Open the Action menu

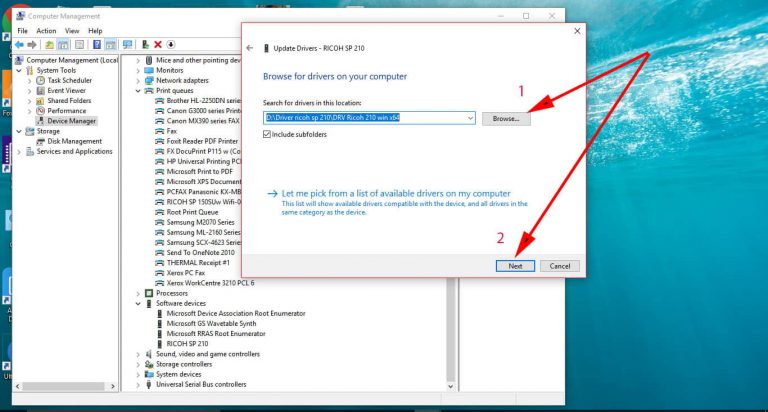pyautogui.click(x=46, y=31)
